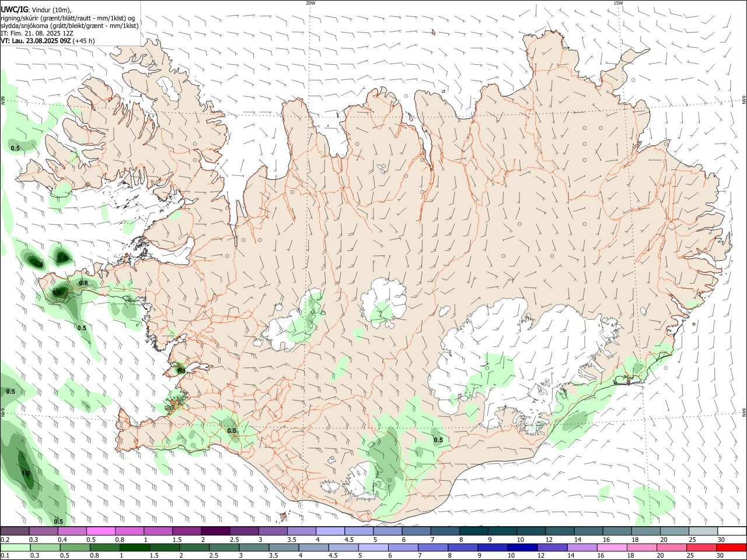Select the rain swatch between 3 and 3.5

tap(254, 547)
